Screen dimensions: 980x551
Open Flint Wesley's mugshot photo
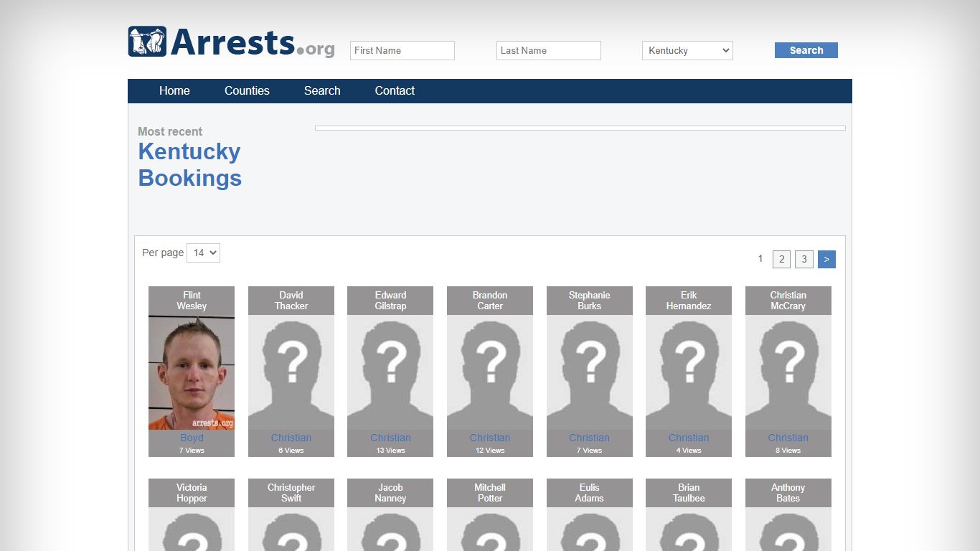[192, 372]
